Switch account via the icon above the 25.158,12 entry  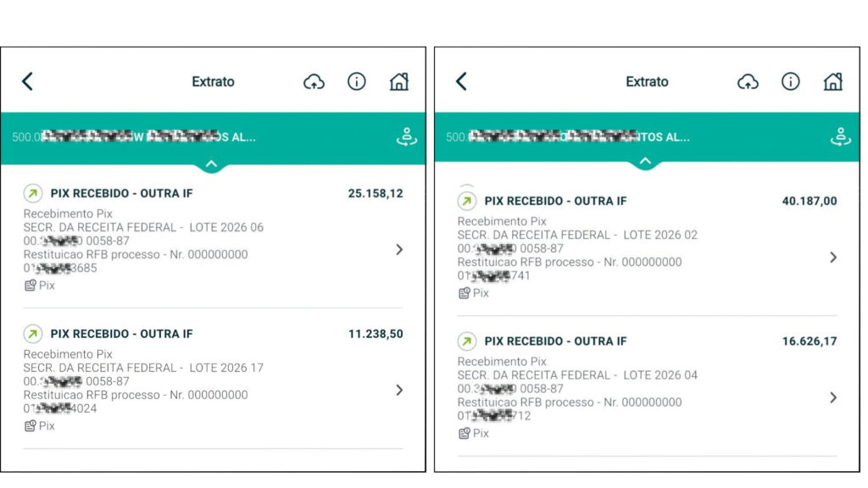(407, 137)
